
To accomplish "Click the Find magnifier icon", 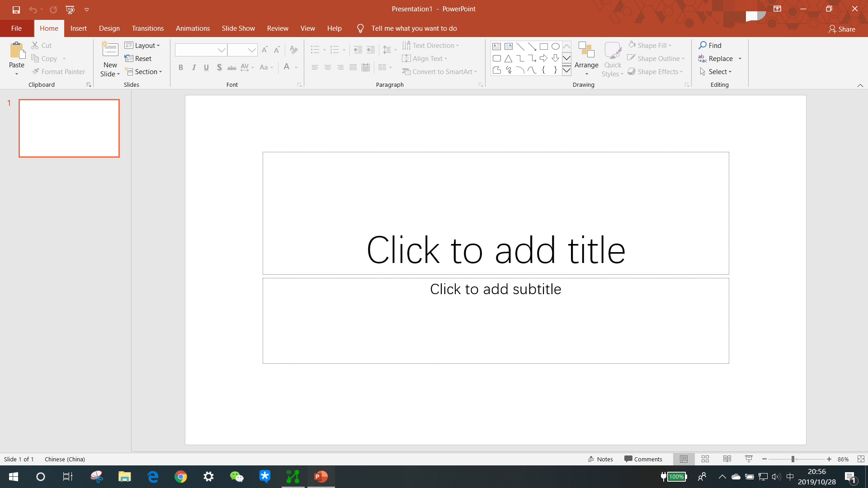I will point(703,45).
